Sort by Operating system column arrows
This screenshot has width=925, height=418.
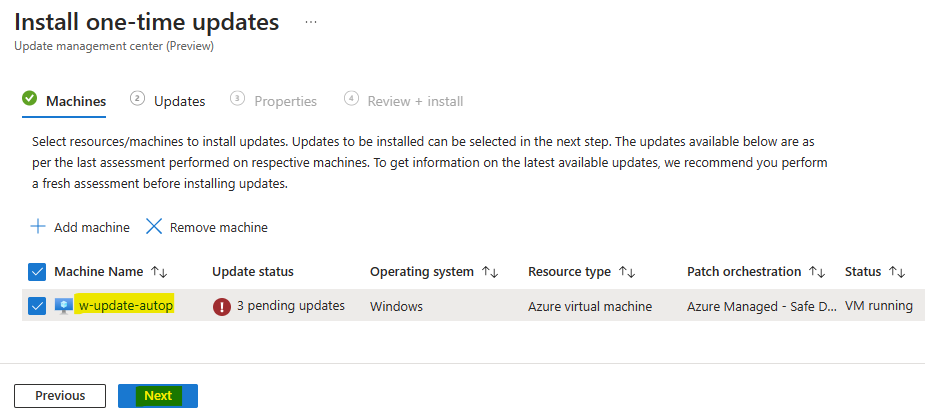[490, 272]
